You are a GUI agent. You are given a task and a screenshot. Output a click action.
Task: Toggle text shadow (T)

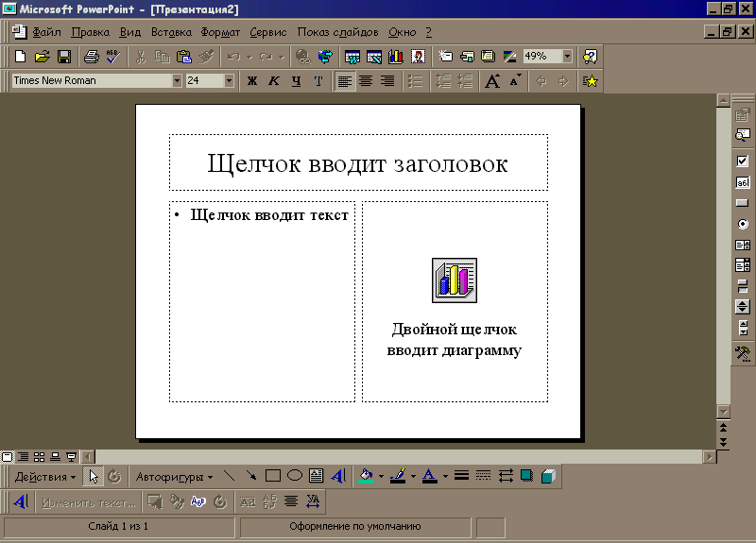318,81
